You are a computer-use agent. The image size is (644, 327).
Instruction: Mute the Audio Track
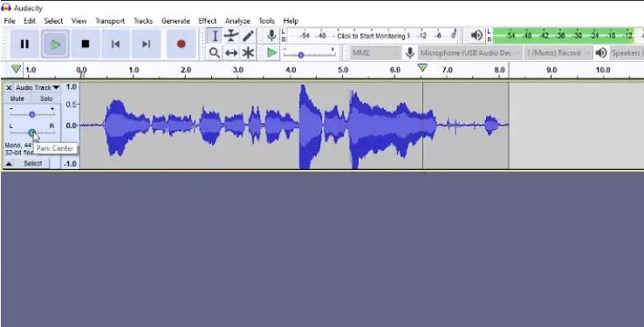tap(17, 99)
